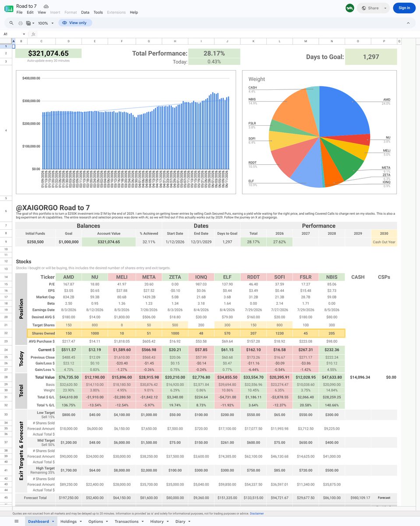Image resolution: width=420 pixels, height=526 pixels.
Task: Select the Total Performance 28.17% cell
Action: point(214,53)
